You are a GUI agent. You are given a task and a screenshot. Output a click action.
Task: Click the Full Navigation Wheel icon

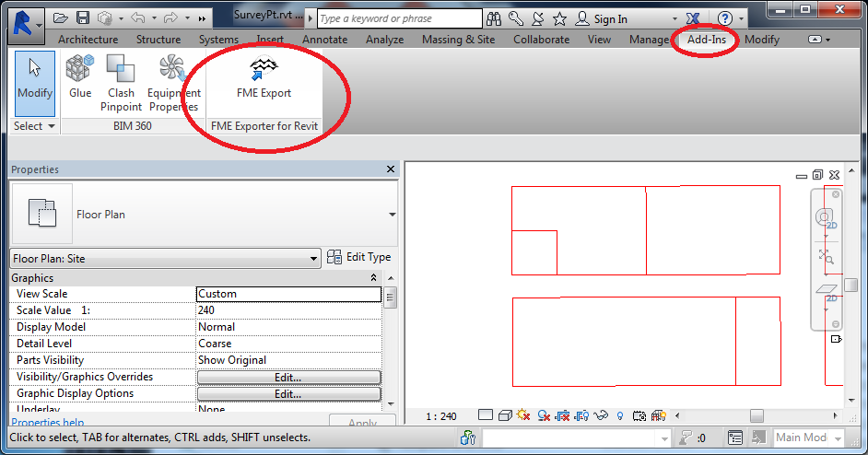pyautogui.click(x=825, y=217)
